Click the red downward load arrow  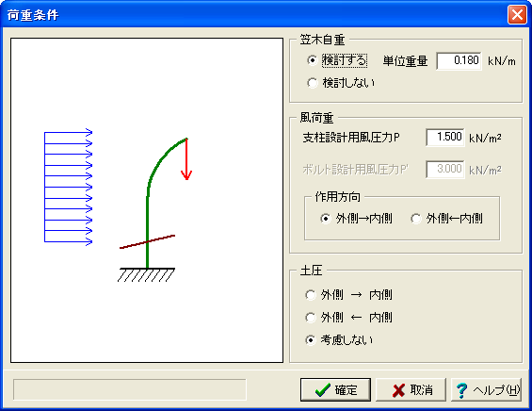186,159
